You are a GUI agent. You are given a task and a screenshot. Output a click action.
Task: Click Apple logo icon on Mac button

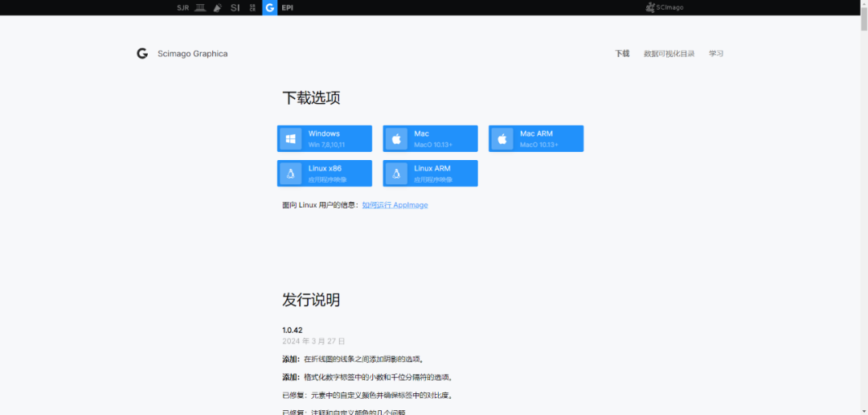point(396,138)
